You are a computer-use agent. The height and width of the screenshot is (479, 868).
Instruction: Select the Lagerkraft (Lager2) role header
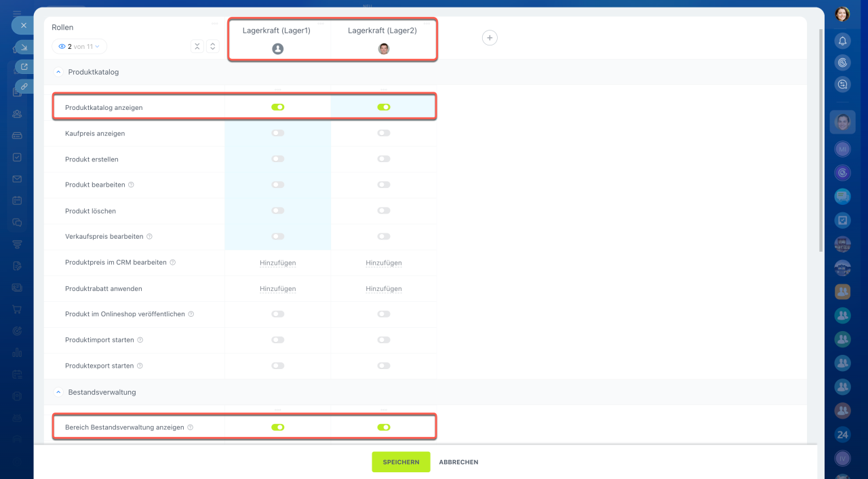pyautogui.click(x=382, y=31)
